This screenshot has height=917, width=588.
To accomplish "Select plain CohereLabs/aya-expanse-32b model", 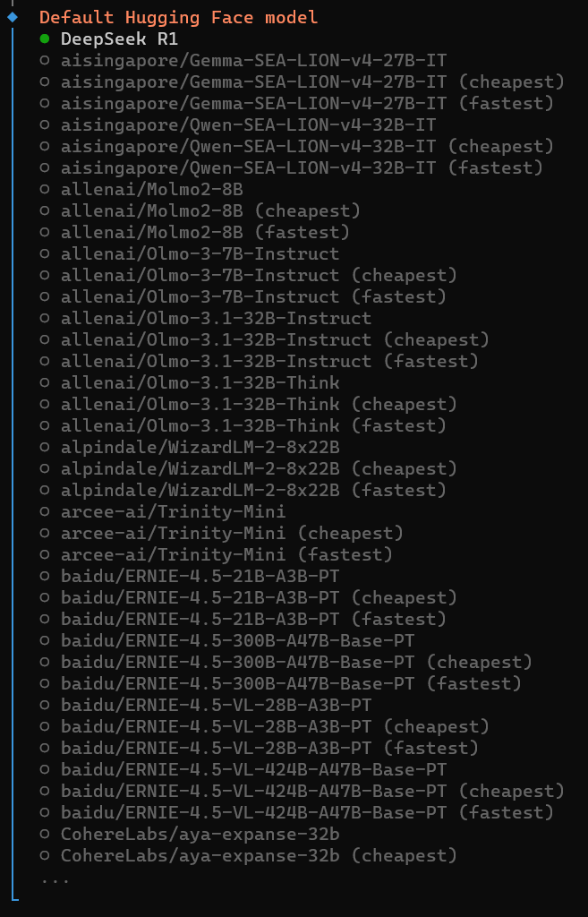I will pos(200,835).
